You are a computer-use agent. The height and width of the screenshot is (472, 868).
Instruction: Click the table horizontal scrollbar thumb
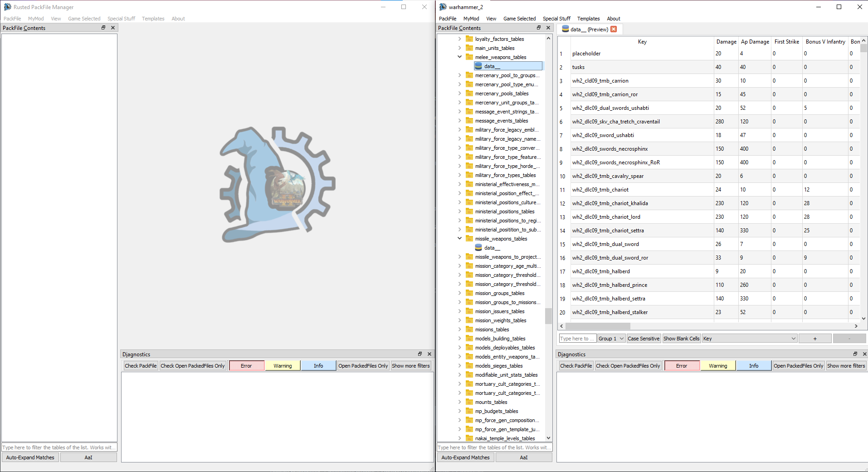point(598,326)
